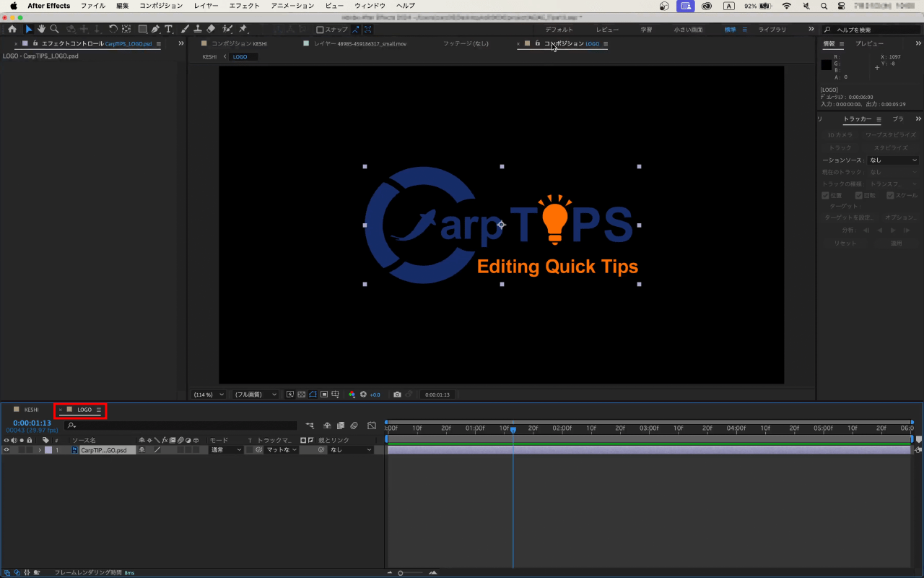The height and width of the screenshot is (578, 924).
Task: Select the Rotation tool
Action: (113, 30)
